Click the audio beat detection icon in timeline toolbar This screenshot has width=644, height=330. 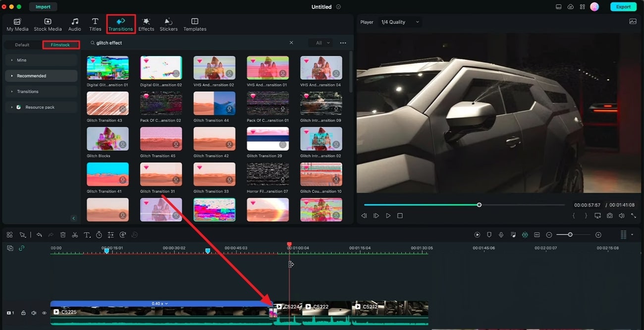(122, 235)
